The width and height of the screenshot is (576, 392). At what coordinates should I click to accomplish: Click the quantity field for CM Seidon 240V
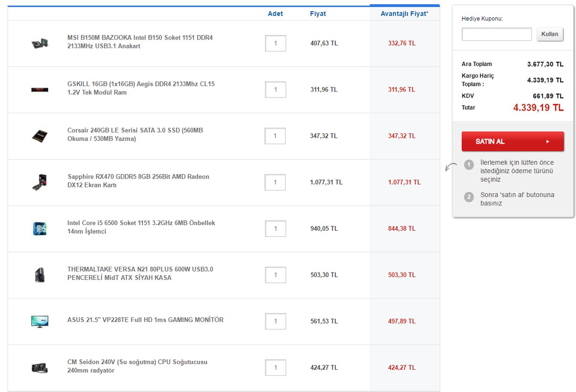click(x=276, y=368)
